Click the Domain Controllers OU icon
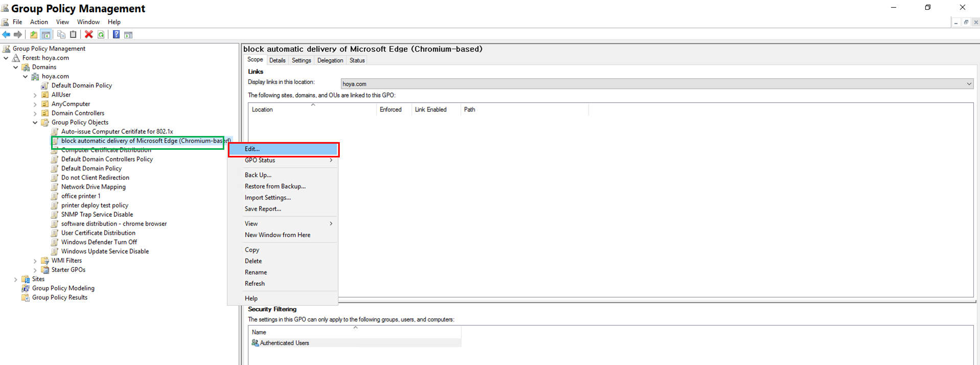The image size is (980, 365). click(x=45, y=113)
